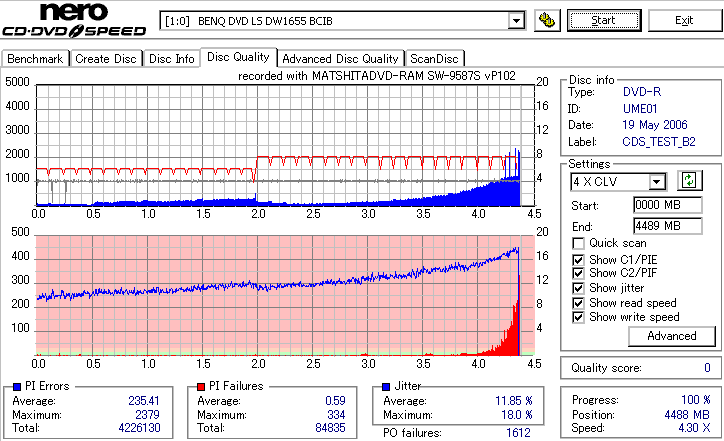Image resolution: width=724 pixels, height=441 pixels.
Task: Switch to the Benchmark tab
Action: 35,59
